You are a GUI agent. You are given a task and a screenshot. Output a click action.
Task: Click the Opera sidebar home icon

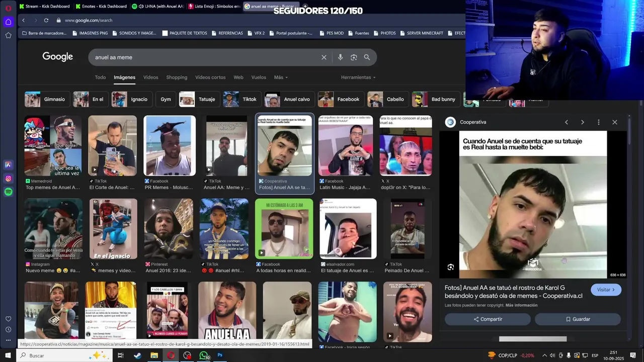[x=9, y=22]
